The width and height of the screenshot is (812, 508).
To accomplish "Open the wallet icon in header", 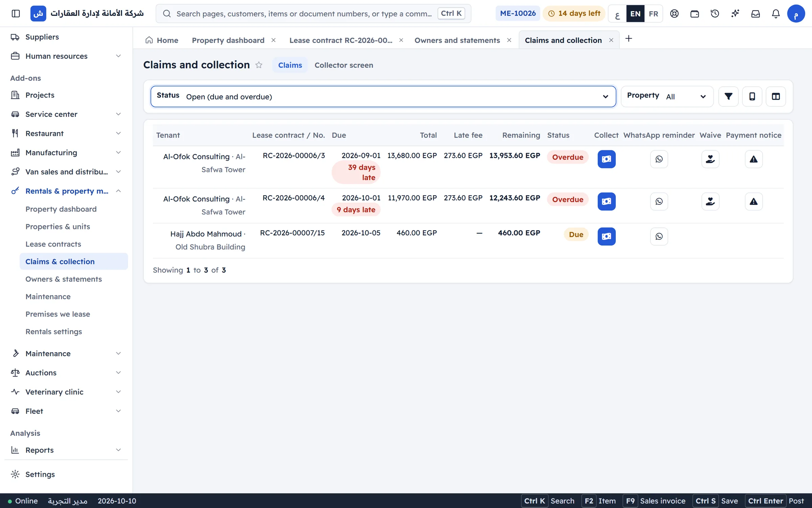I will tap(694, 14).
